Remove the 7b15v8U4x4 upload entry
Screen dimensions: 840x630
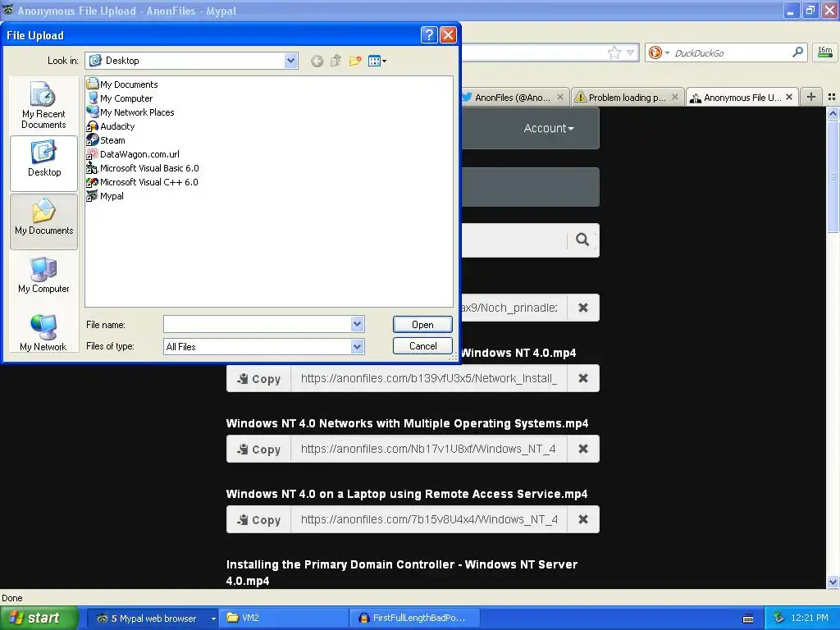(x=583, y=519)
